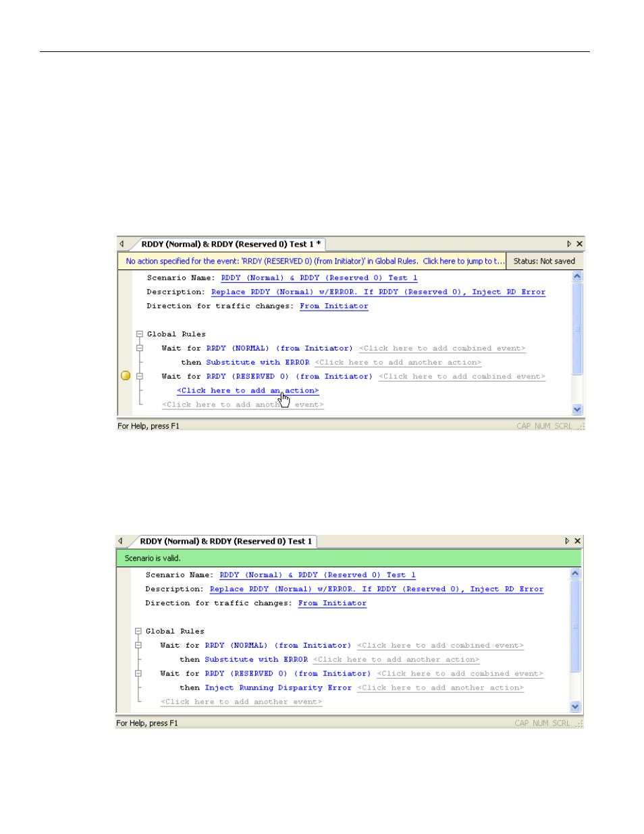Select tab 'RDDY (Normal) & RDDY (Reserved 0) Test 1 *'
644x834 pixels.
tap(231, 244)
